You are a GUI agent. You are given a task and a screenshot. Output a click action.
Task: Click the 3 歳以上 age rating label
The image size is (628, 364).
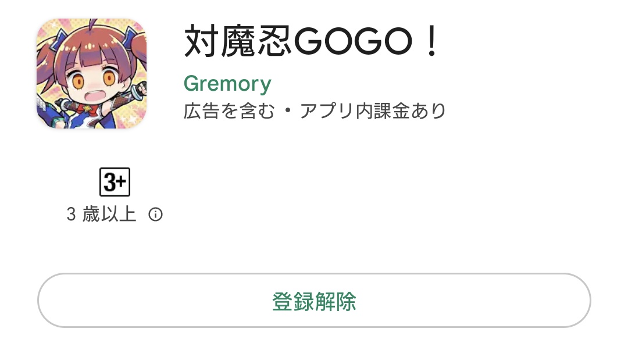(x=101, y=214)
